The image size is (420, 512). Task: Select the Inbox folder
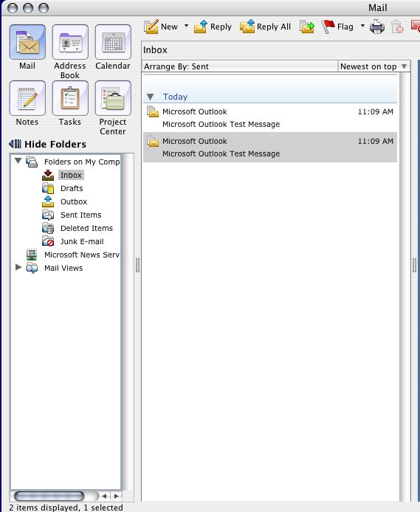[x=71, y=175]
